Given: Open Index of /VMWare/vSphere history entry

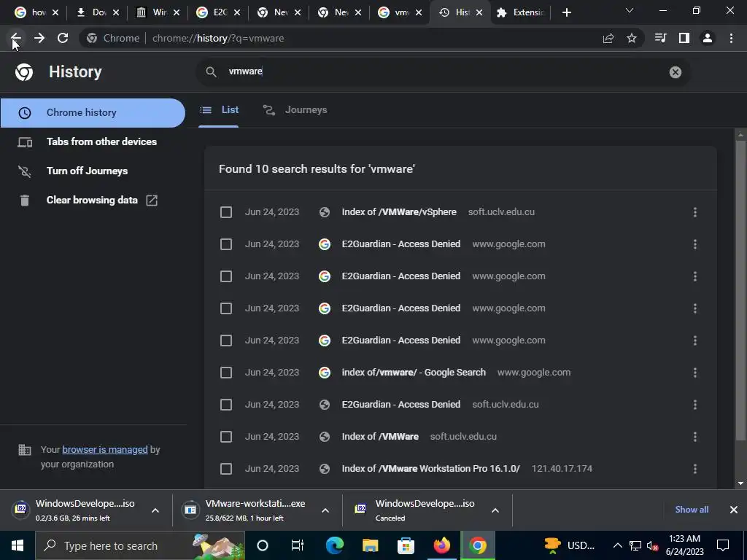Looking at the screenshot, I should 399,212.
